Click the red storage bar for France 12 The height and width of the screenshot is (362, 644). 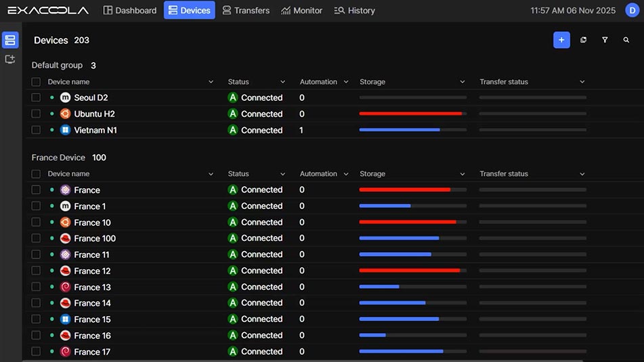coord(409,271)
